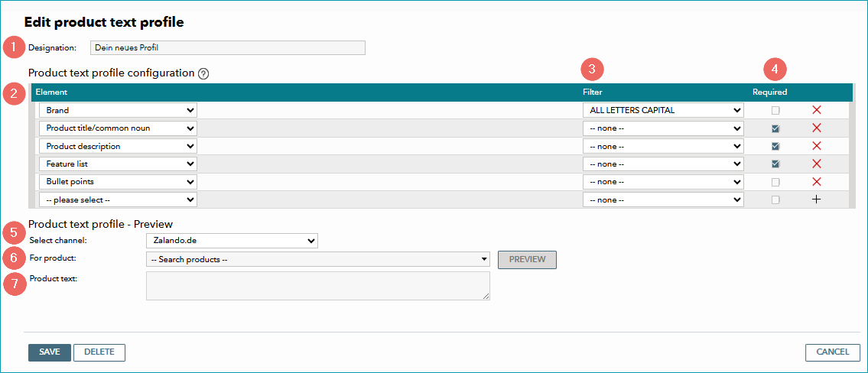Viewport: 868px width, 373px height.
Task: Click the Product text profile - Preview heading
Action: pos(101,224)
